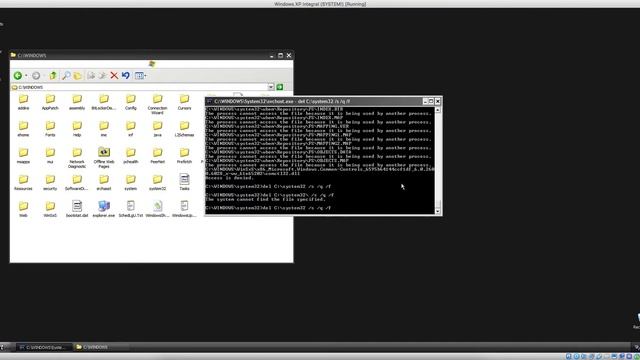Click the green Back arrow in Explorer toolbar
Screen dimensions: 640x360
(18, 76)
